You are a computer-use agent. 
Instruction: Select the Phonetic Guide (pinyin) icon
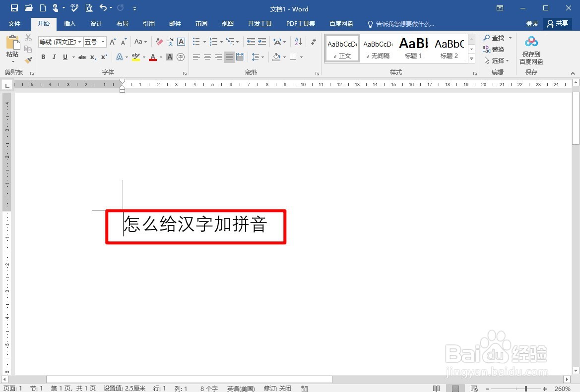point(170,42)
